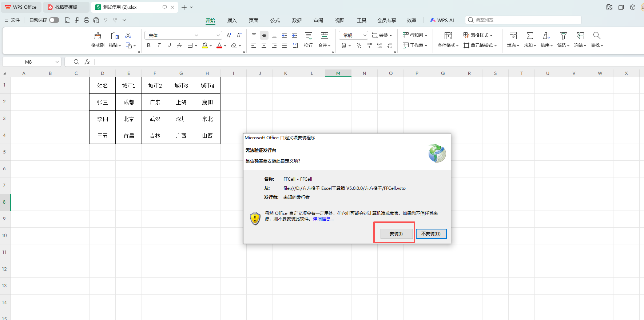The image size is (644, 320).
Task: Switch to the Page (页面) ribbon tab
Action: pos(254,20)
